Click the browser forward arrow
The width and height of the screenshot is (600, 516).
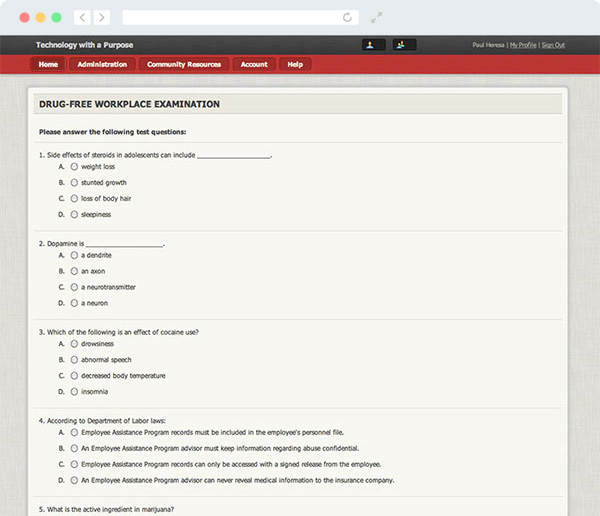102,18
